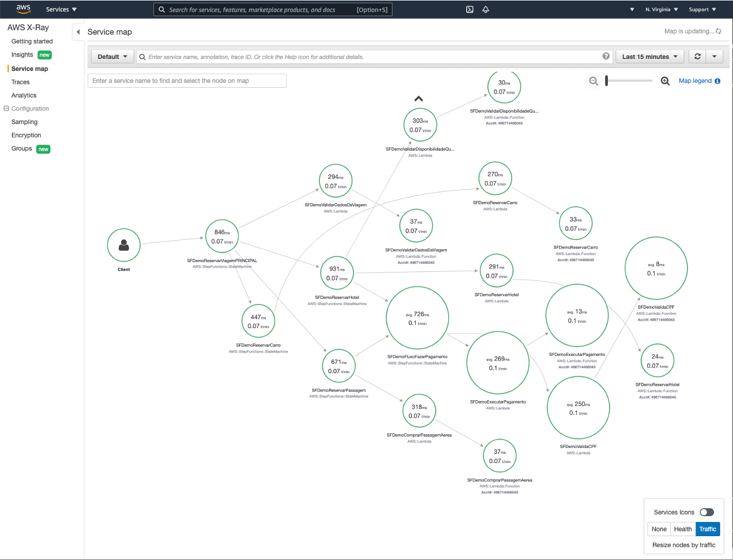
Task: Open Groups configuration
Action: pyautogui.click(x=22, y=148)
